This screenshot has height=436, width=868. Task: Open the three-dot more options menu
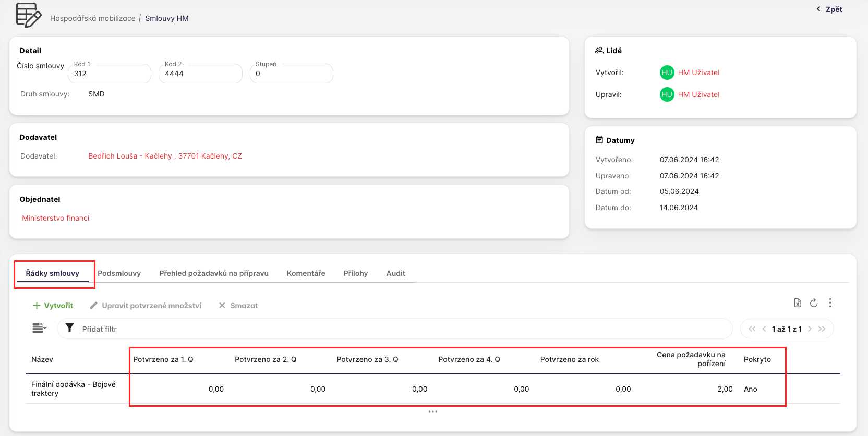coord(830,303)
